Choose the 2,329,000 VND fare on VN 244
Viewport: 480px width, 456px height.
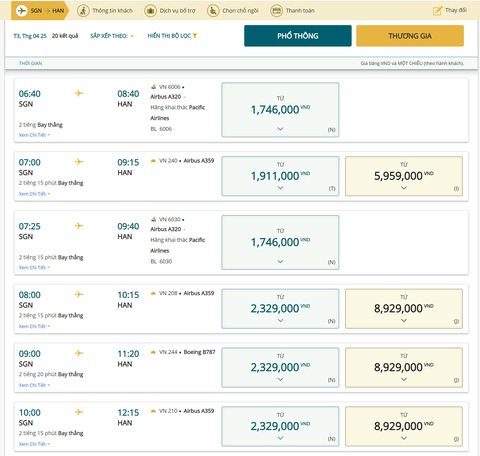[x=280, y=368]
